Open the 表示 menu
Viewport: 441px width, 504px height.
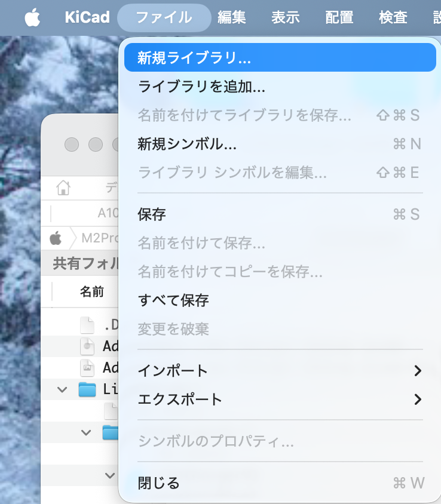[285, 17]
